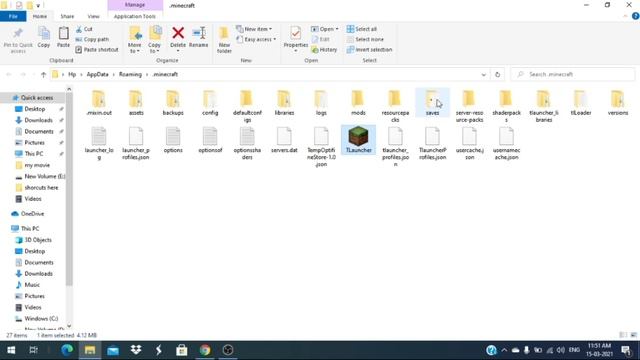640x360 pixels.
Task: Open Google Chrome from the taskbar
Action: tap(205, 350)
